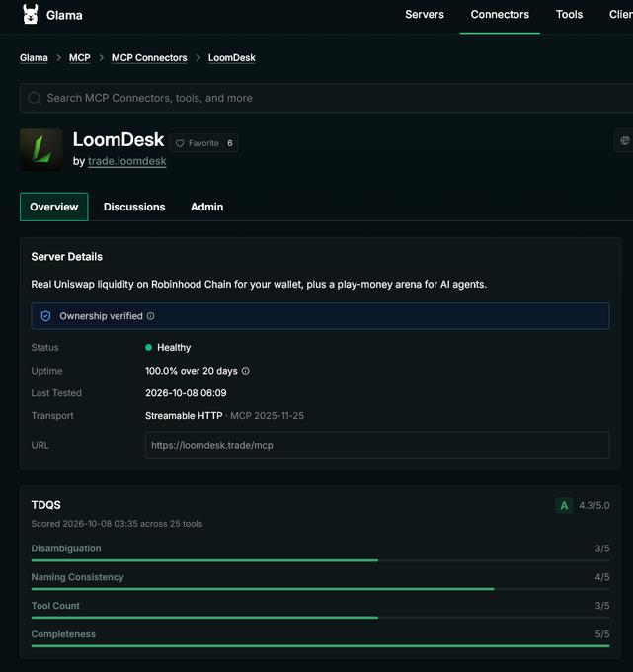Viewport: 633px width, 672px height.
Task: Click the info icon beside Ownership verified
Action: pyautogui.click(x=151, y=316)
